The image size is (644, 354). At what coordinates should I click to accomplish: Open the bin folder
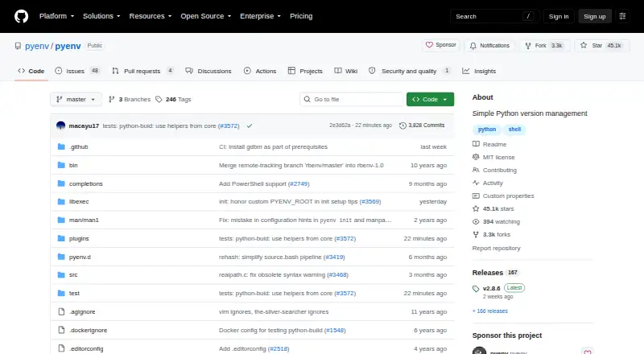pos(73,165)
